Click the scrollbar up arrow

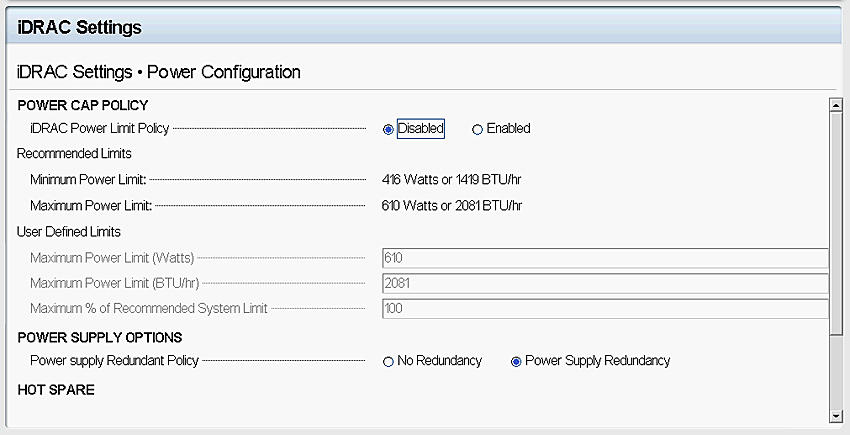coord(836,105)
